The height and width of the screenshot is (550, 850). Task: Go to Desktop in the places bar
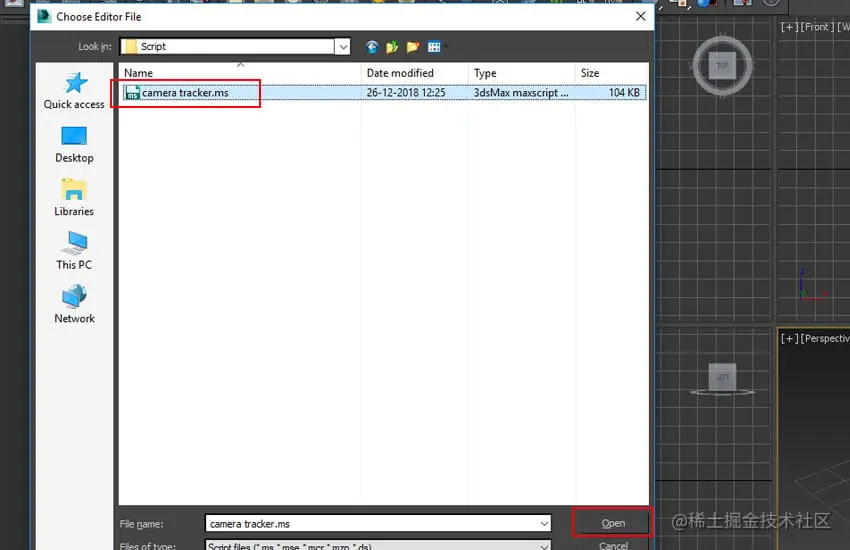(x=74, y=145)
